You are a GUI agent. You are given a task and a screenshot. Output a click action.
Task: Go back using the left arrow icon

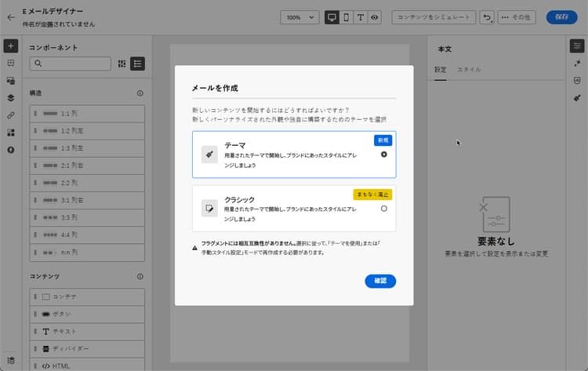11,17
